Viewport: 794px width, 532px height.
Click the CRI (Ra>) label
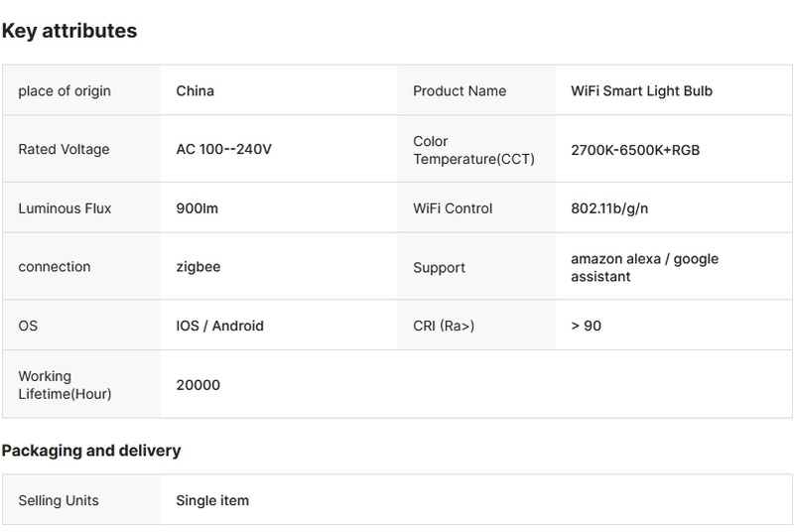pos(444,326)
